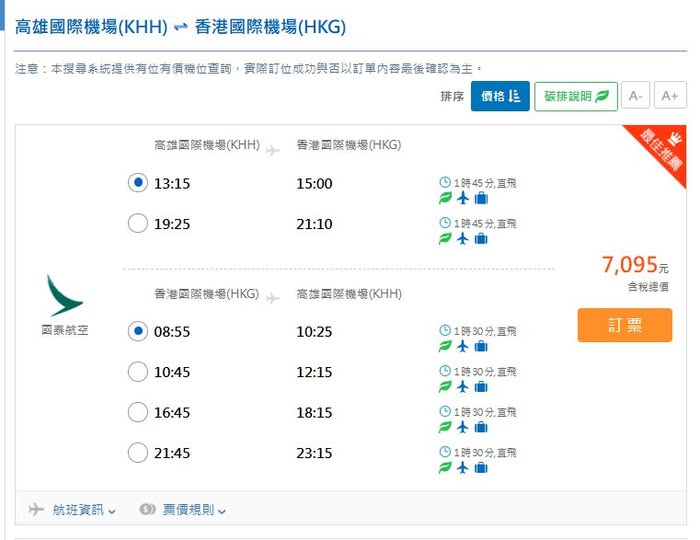Open the 碳排說明 carbon emission explanation
700x540 pixels.
[x=575, y=96]
